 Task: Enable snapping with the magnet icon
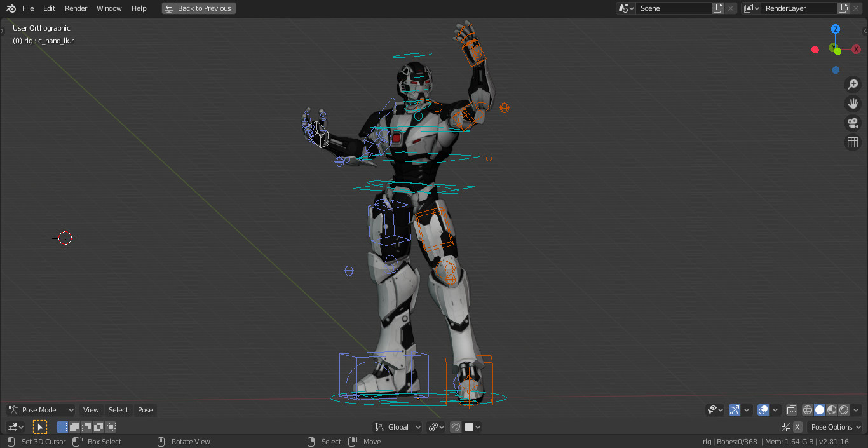click(456, 426)
